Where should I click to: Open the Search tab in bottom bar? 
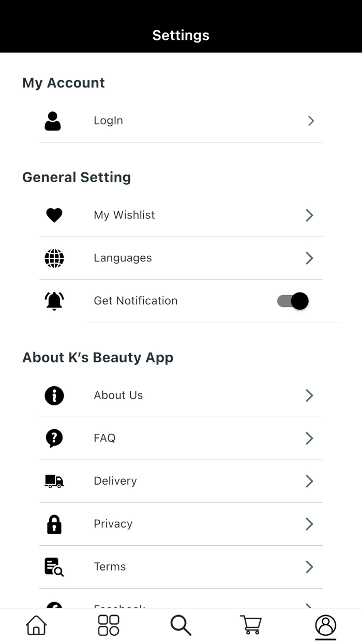click(181, 625)
